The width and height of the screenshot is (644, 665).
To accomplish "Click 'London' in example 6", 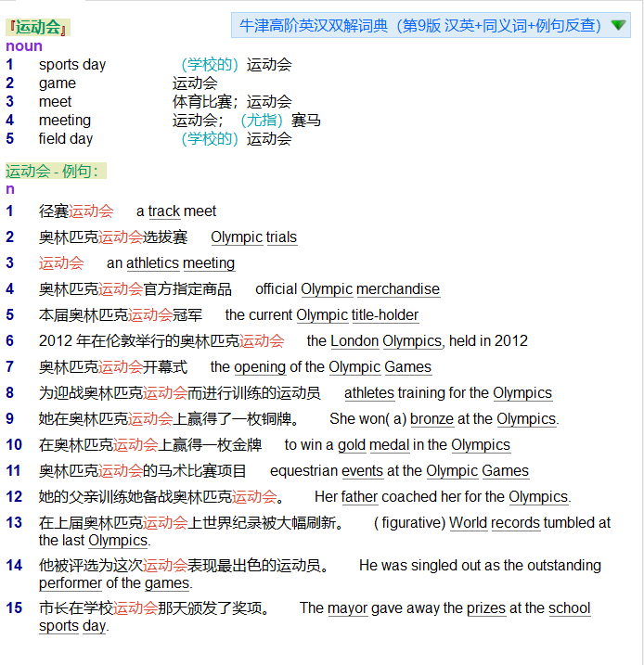I will [x=354, y=340].
